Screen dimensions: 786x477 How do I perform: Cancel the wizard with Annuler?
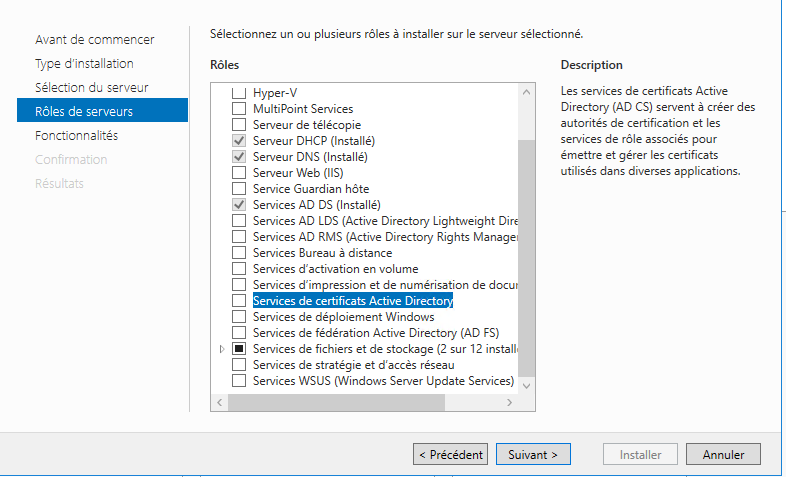coord(723,454)
